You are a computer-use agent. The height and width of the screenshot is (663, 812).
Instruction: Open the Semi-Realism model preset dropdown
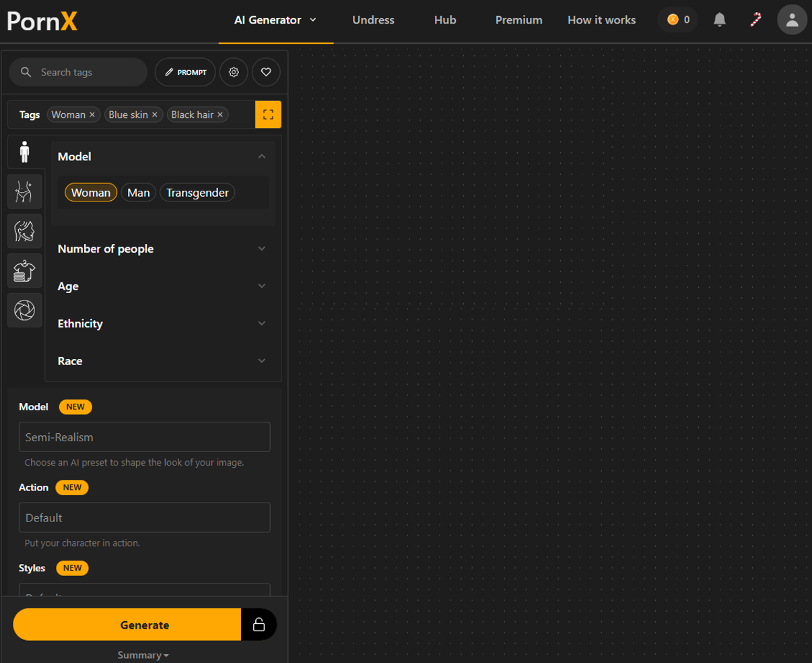click(x=145, y=437)
